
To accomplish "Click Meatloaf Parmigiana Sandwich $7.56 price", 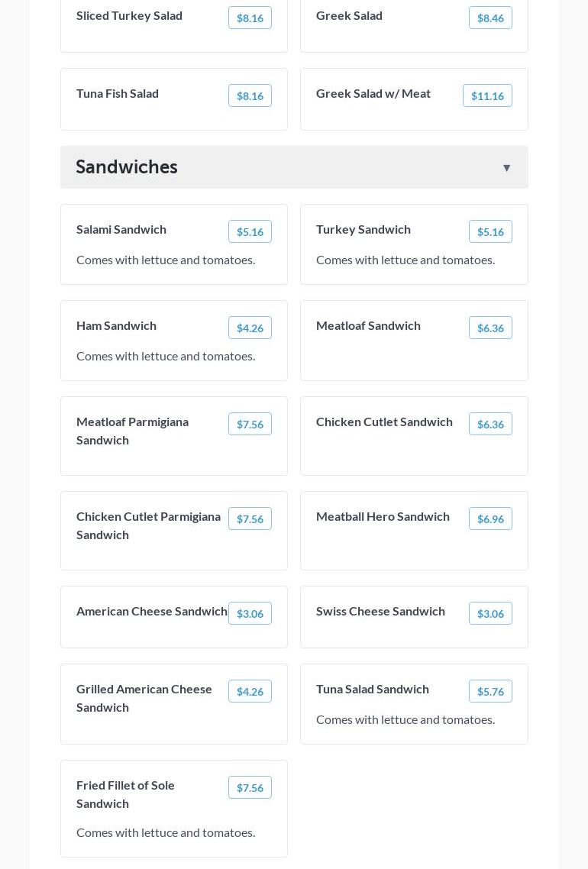I will pos(250,424).
